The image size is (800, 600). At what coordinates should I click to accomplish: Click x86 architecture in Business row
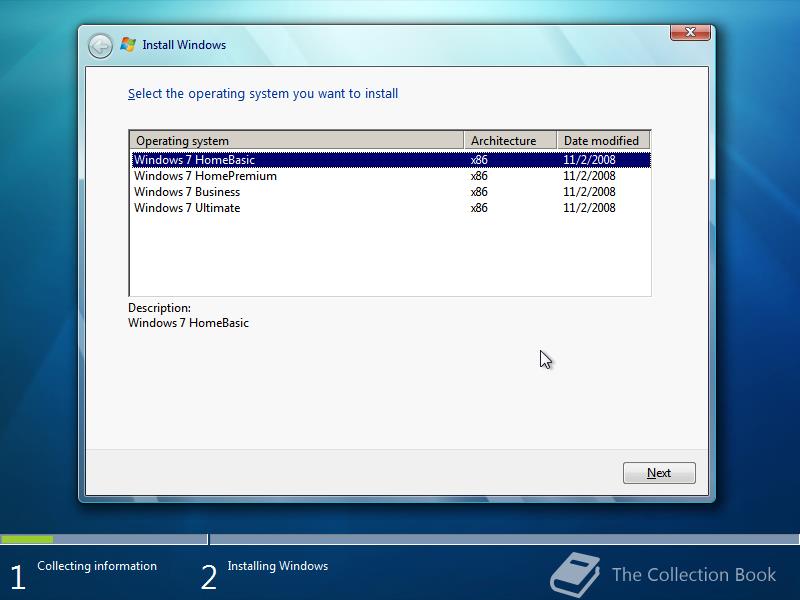(479, 192)
